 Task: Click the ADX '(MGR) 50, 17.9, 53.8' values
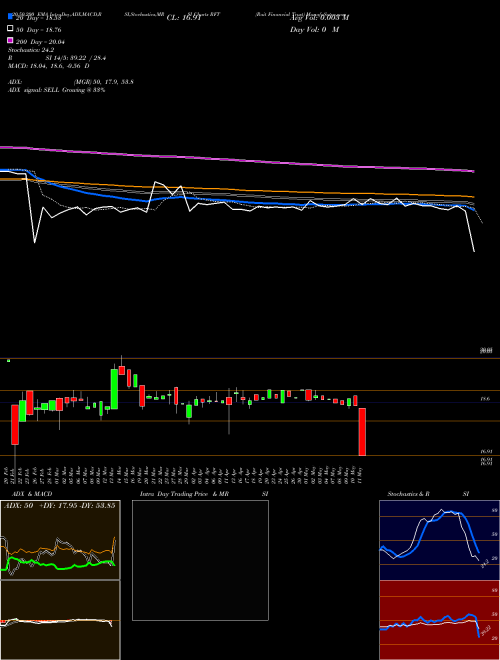pos(104,82)
